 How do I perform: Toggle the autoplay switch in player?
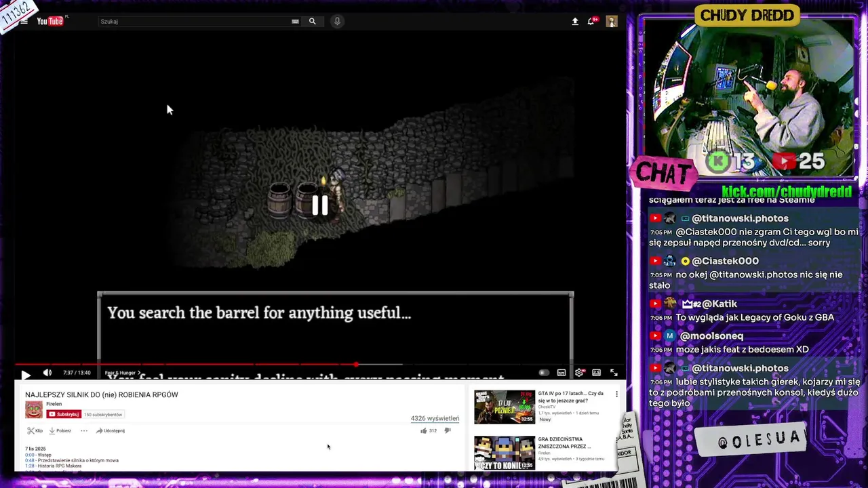coord(543,373)
